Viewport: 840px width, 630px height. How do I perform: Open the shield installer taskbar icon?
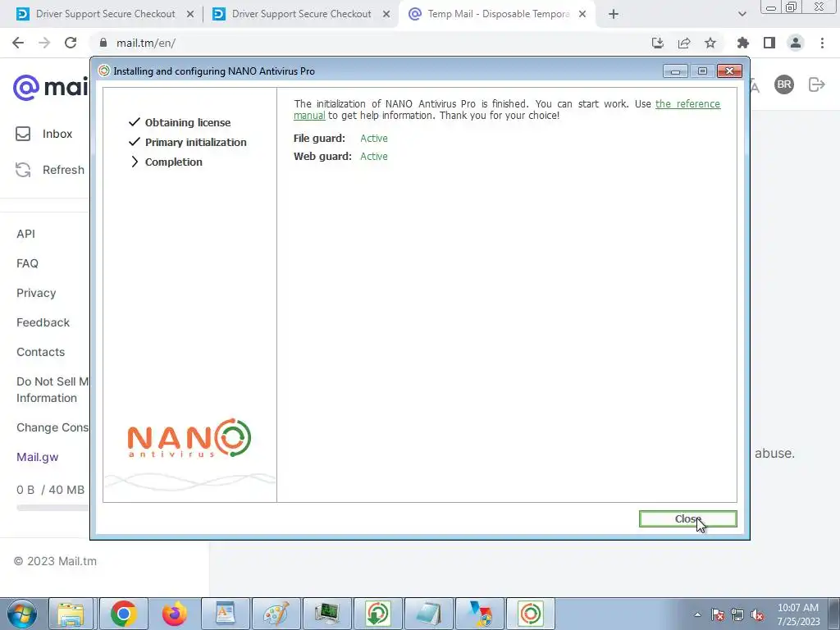click(480, 614)
